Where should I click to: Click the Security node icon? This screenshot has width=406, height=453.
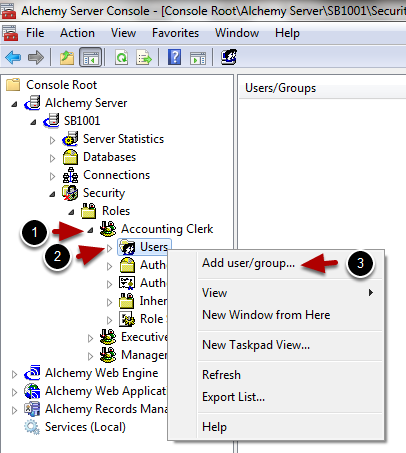tap(70, 193)
